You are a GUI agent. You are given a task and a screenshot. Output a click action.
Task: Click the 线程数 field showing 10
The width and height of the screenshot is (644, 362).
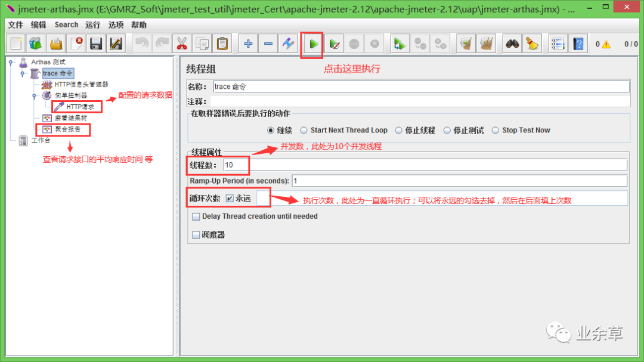425,165
